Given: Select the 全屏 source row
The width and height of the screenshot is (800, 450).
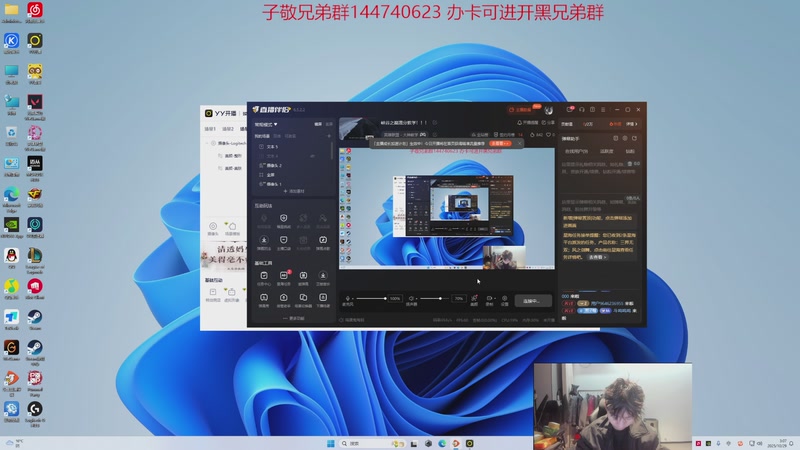Looking at the screenshot, I should (x=293, y=175).
